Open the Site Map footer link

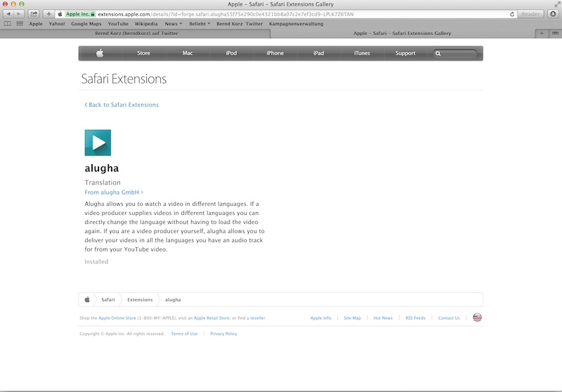click(353, 318)
